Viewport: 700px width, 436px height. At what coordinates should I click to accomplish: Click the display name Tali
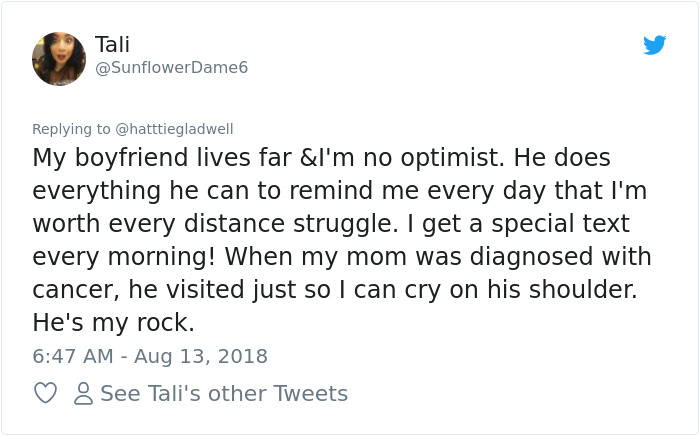click(x=112, y=44)
